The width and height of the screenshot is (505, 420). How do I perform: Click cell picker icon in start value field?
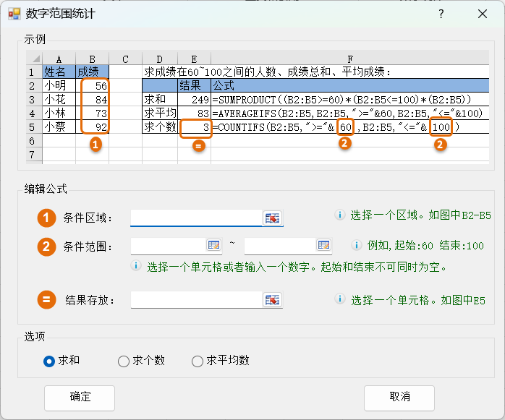(x=213, y=246)
